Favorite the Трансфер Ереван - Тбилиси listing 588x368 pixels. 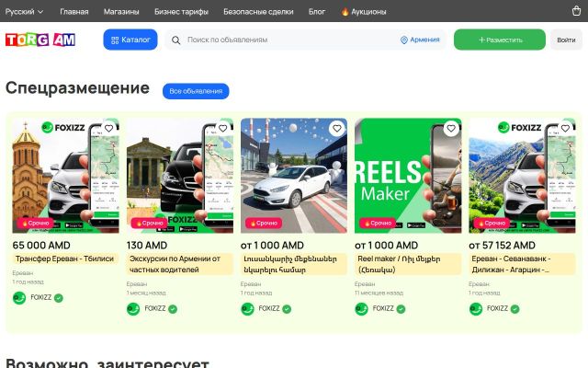pos(108,129)
